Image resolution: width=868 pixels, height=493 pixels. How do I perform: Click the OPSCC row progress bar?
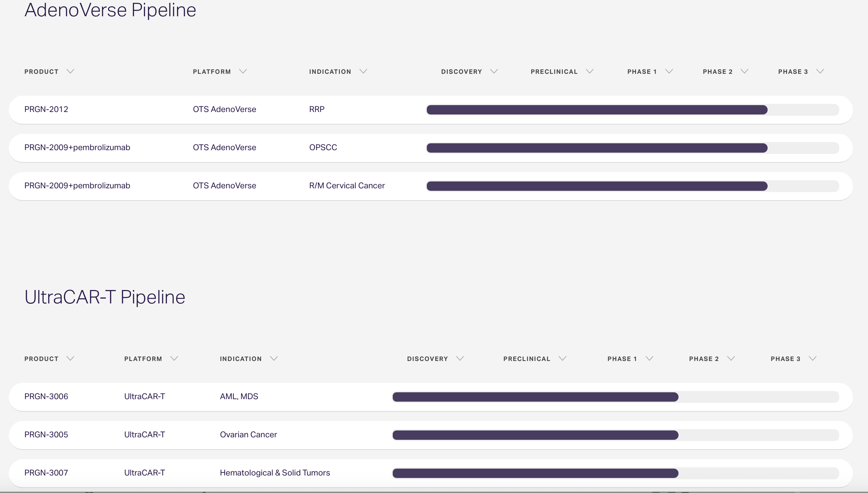tap(597, 148)
